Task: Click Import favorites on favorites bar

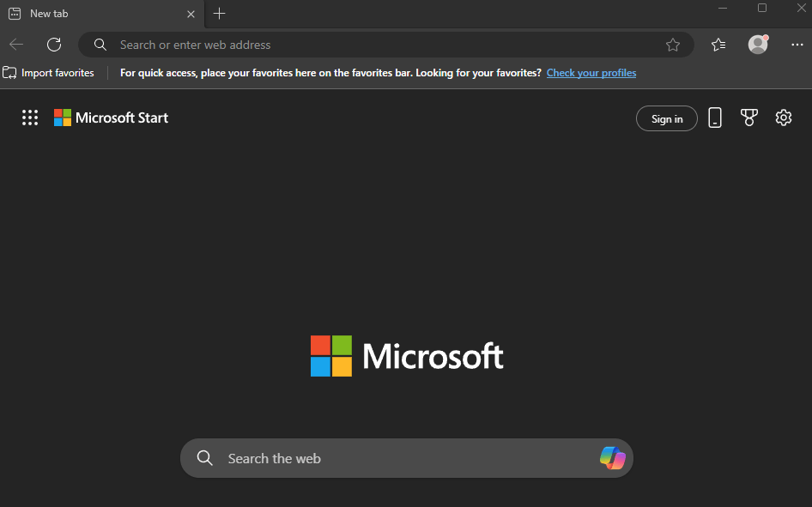Action: [x=49, y=73]
